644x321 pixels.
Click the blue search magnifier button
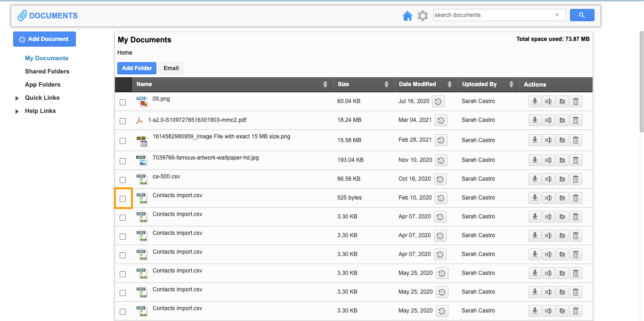tap(582, 15)
